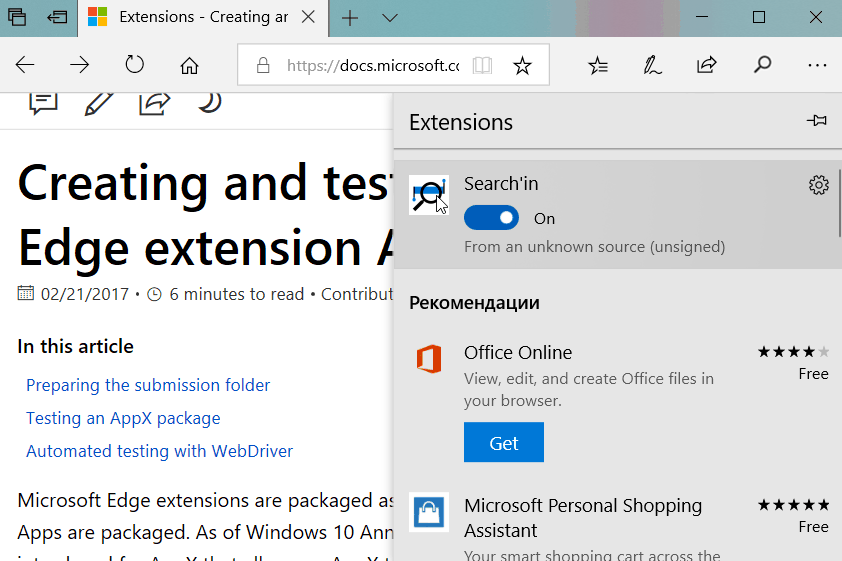
Task: Go forward to next page
Action: (x=79, y=65)
